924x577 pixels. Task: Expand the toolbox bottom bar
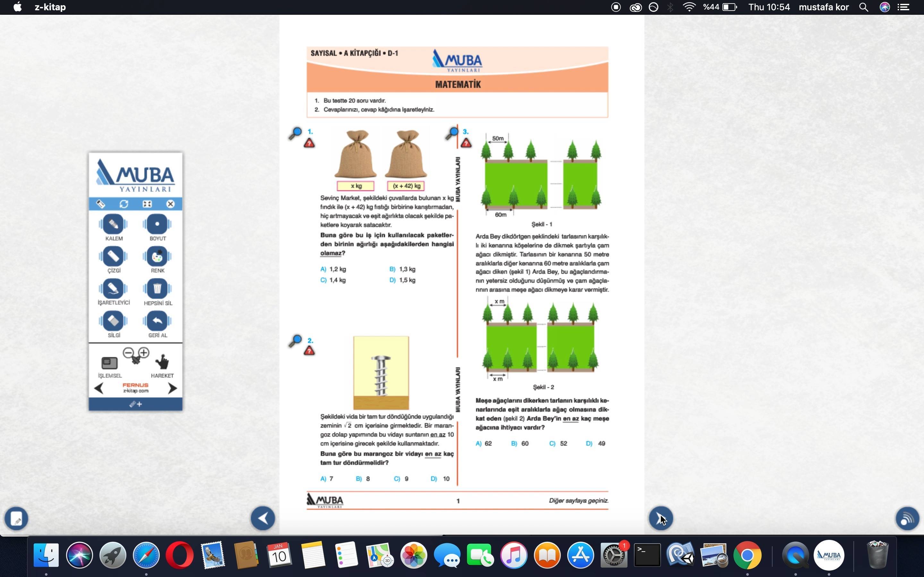pyautogui.click(x=135, y=404)
